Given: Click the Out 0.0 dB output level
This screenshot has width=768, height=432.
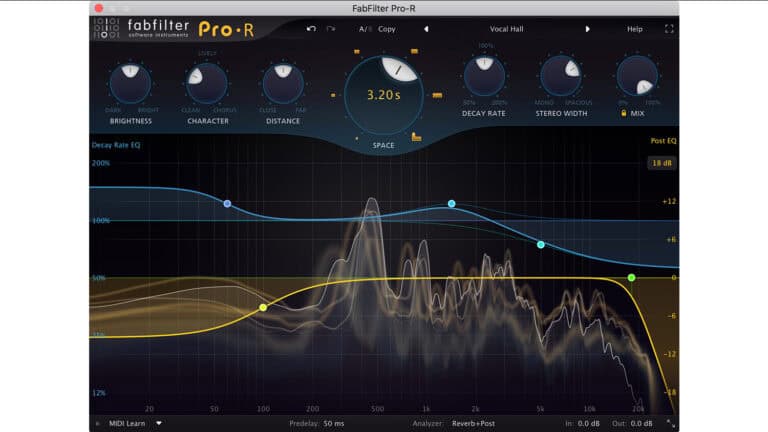Looking at the screenshot, I should pyautogui.click(x=641, y=423).
